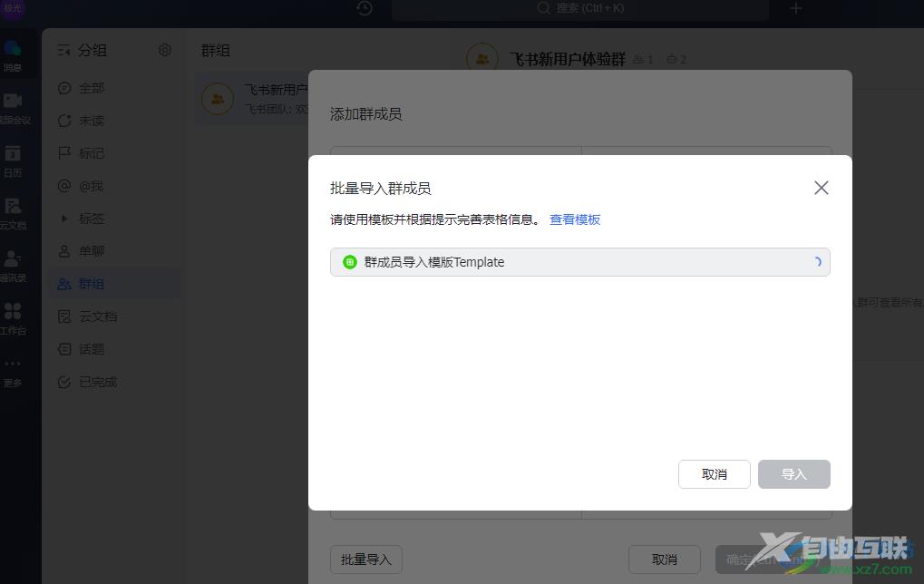924x584 pixels.
Task: Click the green spreadsheet icon of the template file
Action: (350, 262)
